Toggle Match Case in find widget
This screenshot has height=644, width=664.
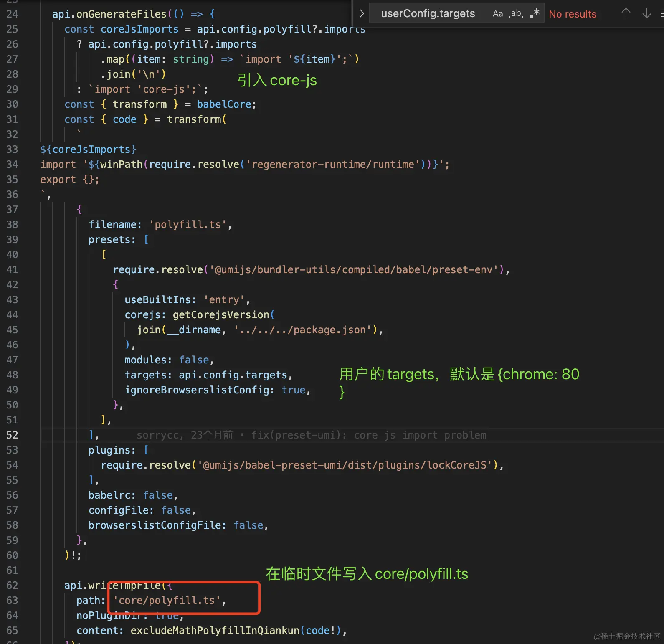pyautogui.click(x=497, y=14)
